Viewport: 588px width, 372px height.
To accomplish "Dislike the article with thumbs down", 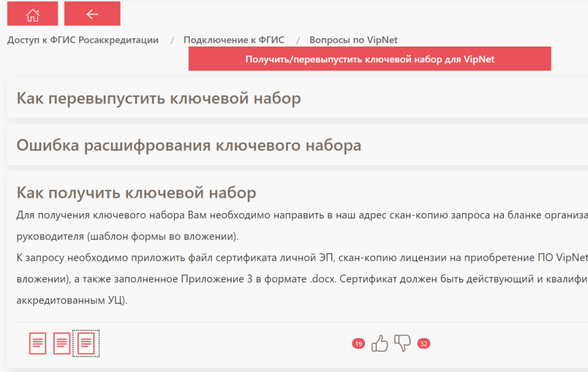I will [x=403, y=343].
